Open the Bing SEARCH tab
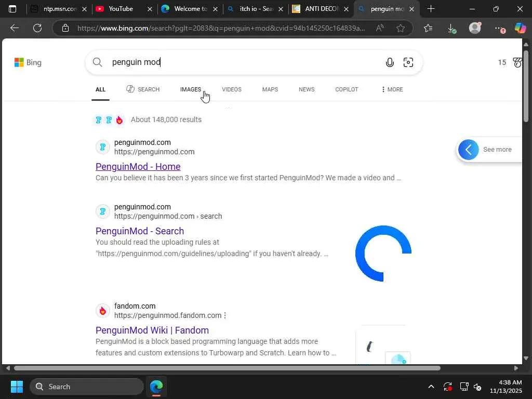This screenshot has height=399, width=532. 143,89
